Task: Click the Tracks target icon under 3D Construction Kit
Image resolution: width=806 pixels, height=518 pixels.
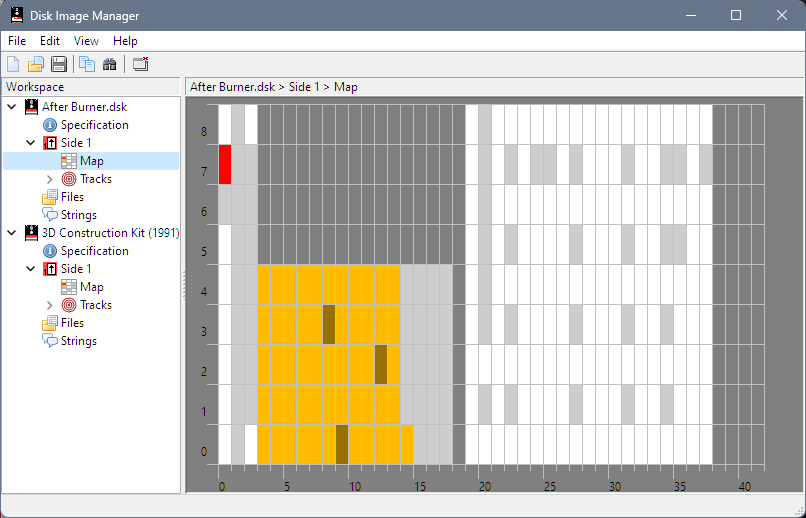Action: click(68, 305)
